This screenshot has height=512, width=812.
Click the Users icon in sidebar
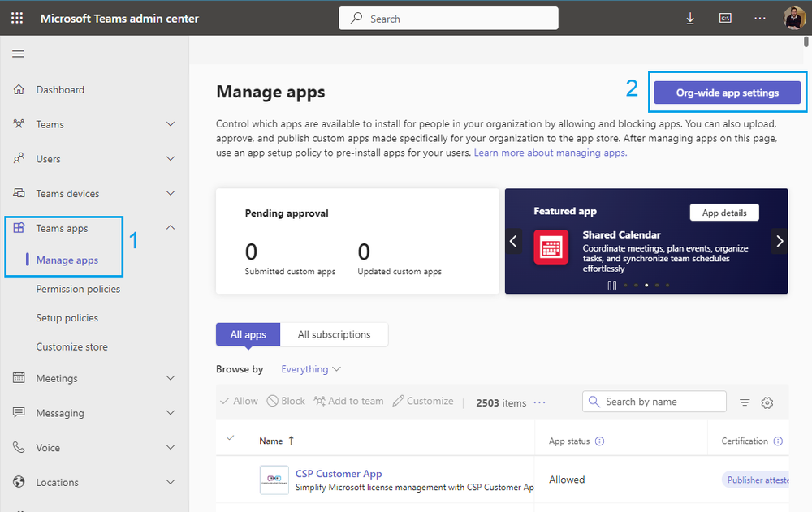[19, 158]
